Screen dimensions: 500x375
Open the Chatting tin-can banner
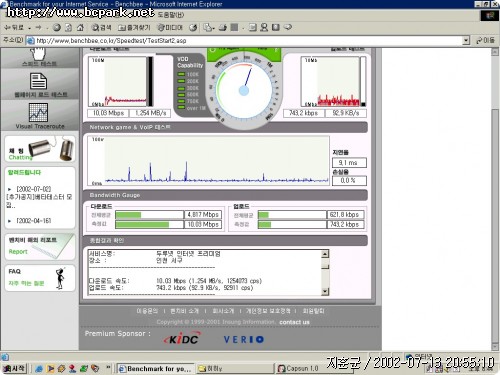tap(40, 149)
